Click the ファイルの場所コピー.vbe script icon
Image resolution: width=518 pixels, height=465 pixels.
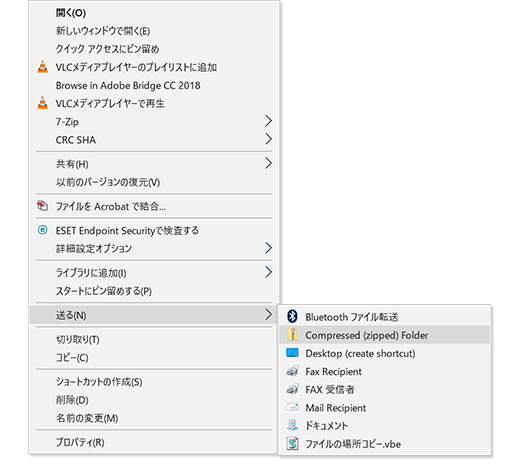pyautogui.click(x=292, y=443)
